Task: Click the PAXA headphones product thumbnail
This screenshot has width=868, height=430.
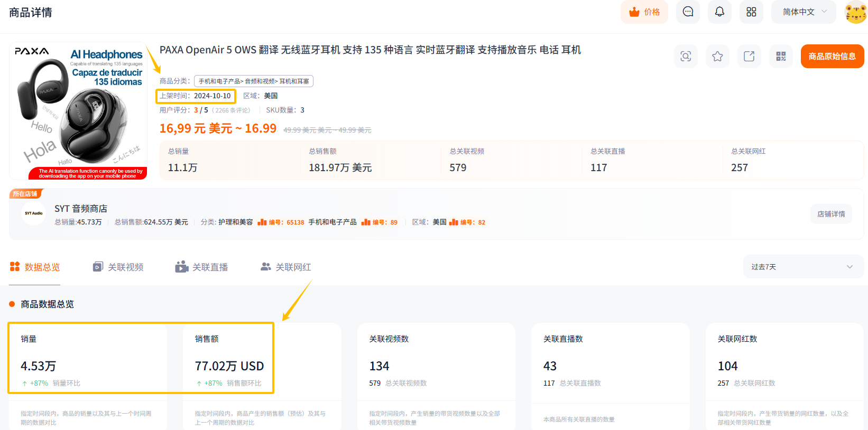Action: pyautogui.click(x=78, y=111)
